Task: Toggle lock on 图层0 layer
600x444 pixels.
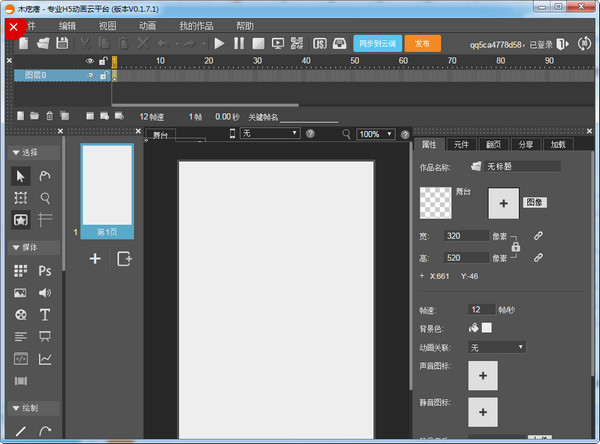Action: [102, 75]
